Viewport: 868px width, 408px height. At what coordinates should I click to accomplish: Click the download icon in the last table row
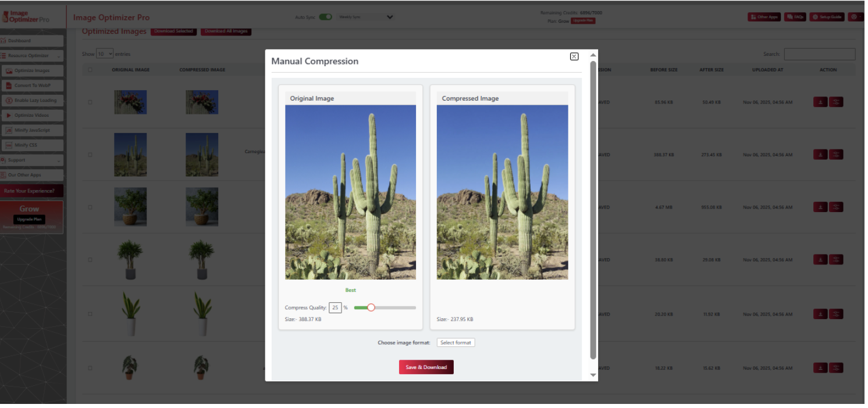click(x=820, y=368)
